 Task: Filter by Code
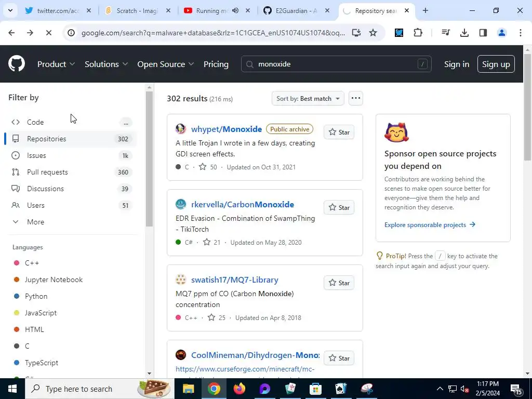(x=71, y=122)
